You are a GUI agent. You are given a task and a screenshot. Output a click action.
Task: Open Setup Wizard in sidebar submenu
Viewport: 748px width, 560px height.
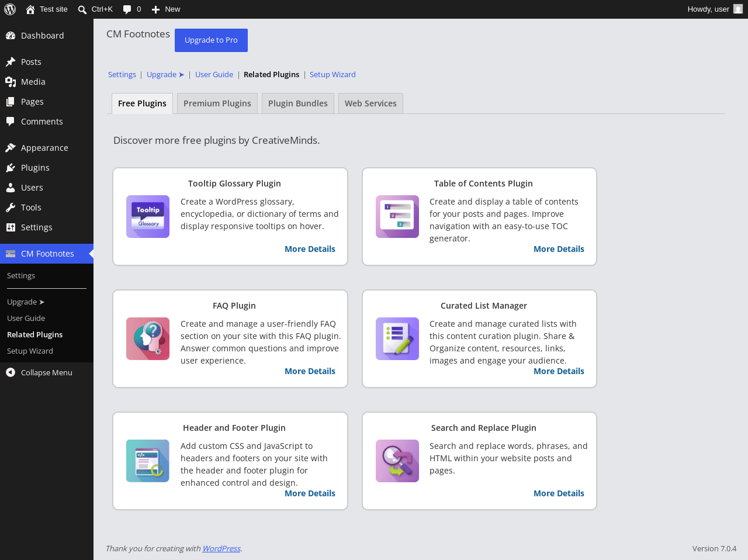click(30, 351)
